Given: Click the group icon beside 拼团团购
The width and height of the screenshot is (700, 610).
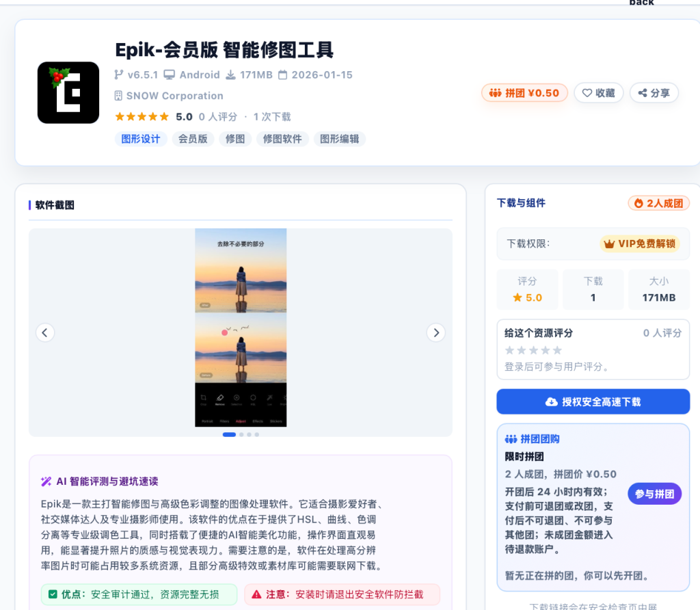Looking at the screenshot, I should 511,439.
